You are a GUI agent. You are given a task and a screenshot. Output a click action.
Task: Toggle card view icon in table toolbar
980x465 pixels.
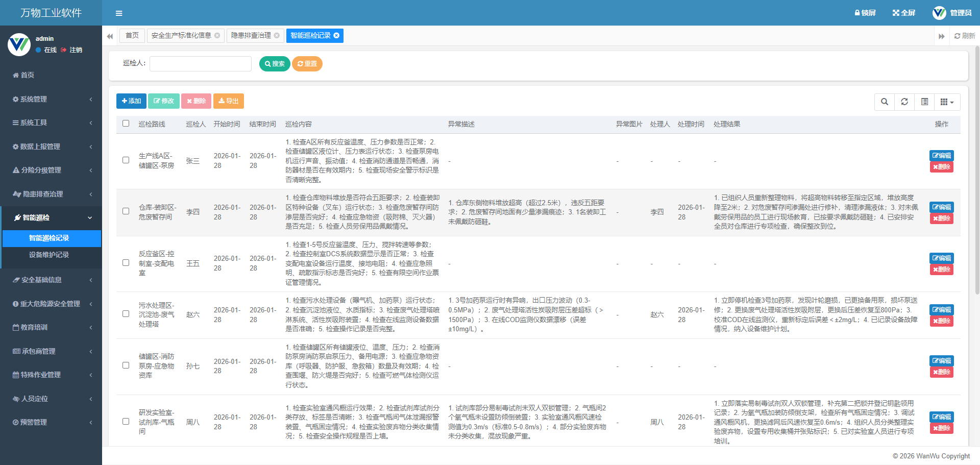click(924, 102)
